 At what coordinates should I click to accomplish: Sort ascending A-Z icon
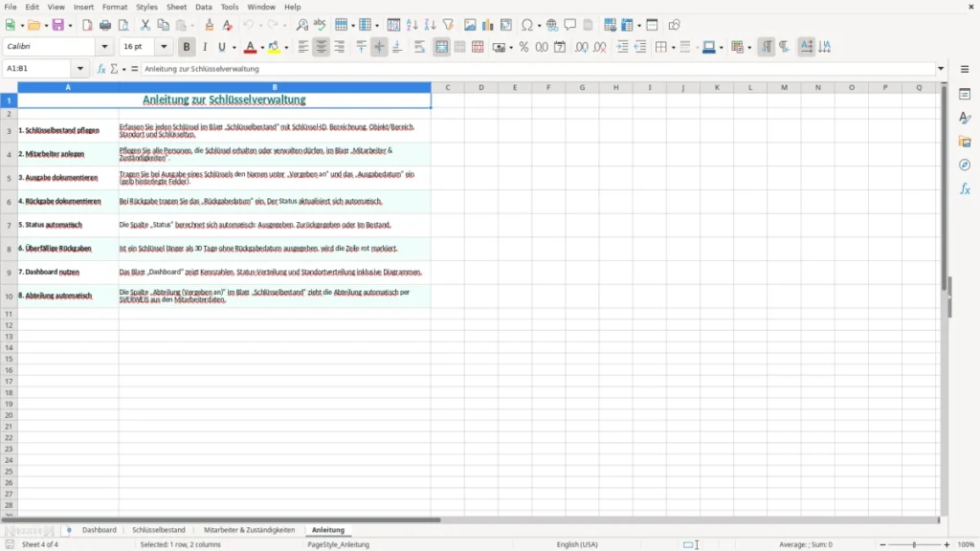coord(412,25)
